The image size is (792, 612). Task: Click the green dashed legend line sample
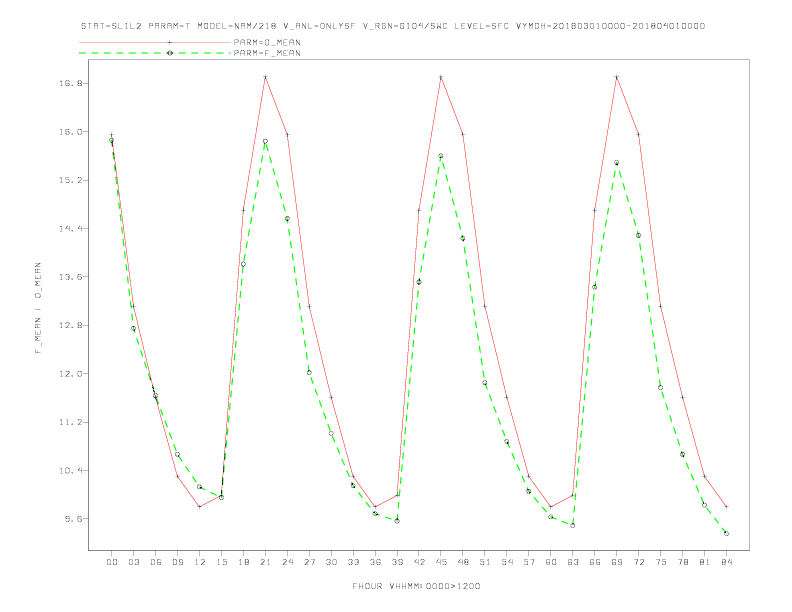[x=155, y=53]
